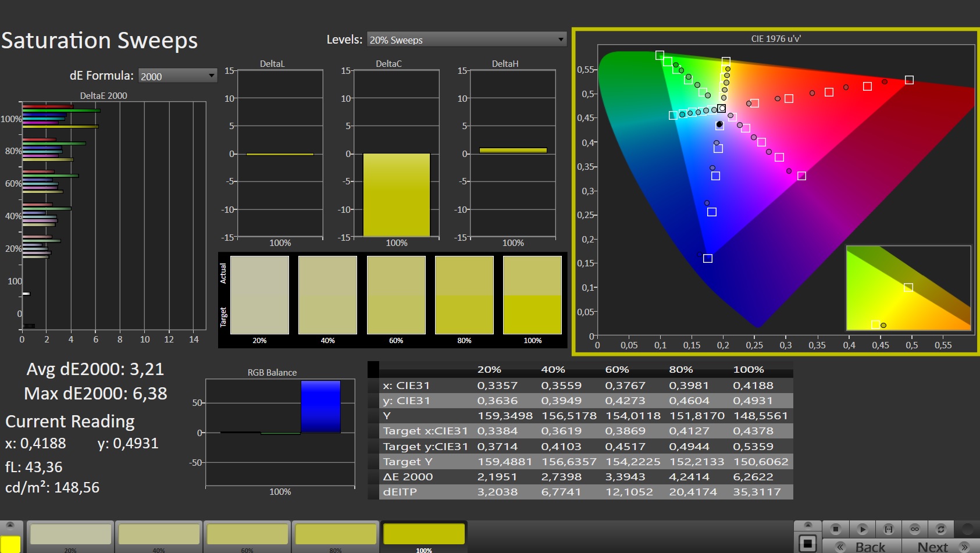Click the up arrow above the yellow swatch
This screenshot has height=553, width=980.
pos(10,525)
